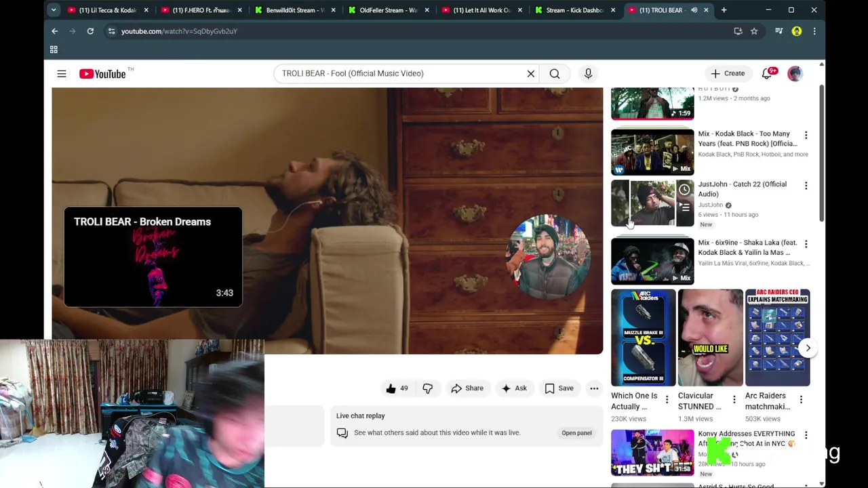
Task: Open JustJohn Catch 22 video title
Action: 743,189
